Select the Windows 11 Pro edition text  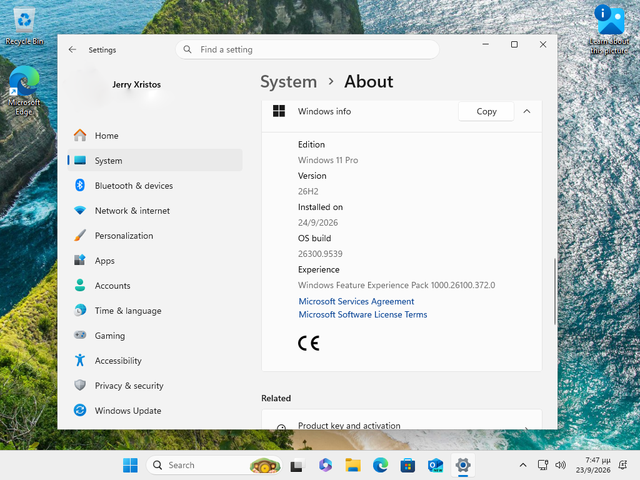point(328,160)
